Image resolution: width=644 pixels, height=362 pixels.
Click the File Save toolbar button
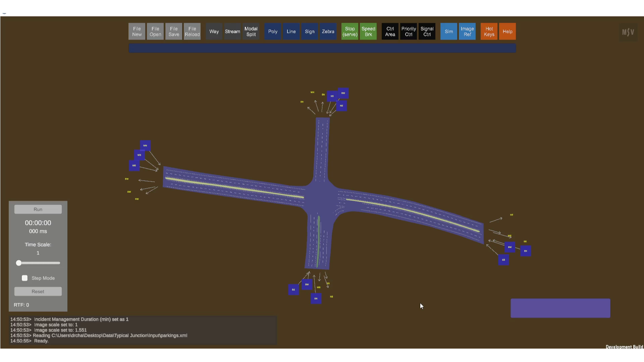click(173, 32)
